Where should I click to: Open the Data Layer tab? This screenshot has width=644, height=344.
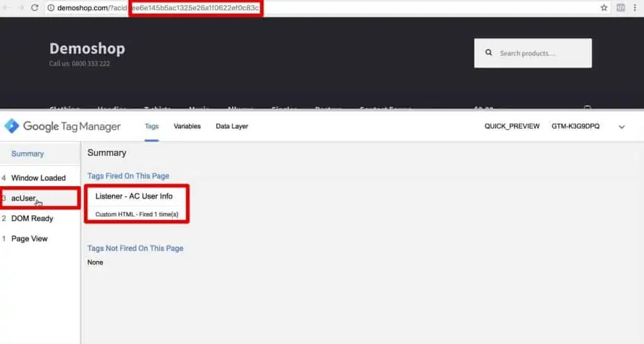click(x=232, y=126)
